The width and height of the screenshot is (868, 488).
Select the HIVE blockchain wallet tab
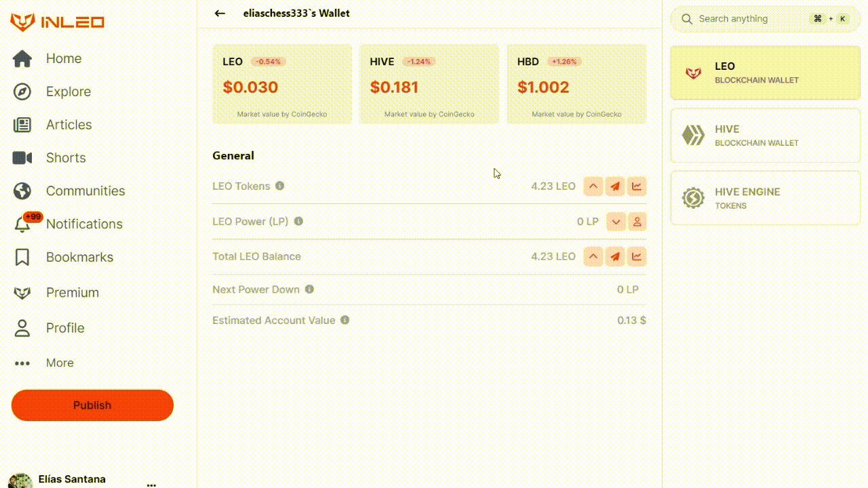tap(765, 136)
